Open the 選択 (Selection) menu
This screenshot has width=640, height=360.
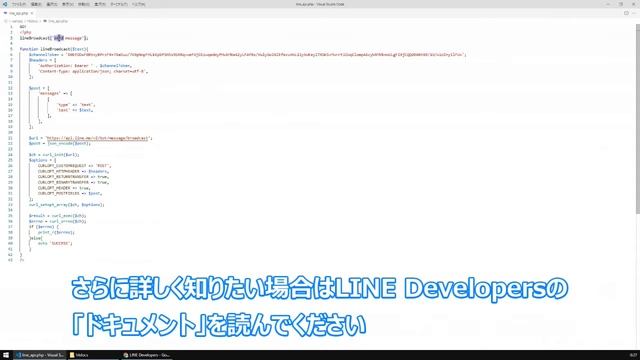(52, 4)
